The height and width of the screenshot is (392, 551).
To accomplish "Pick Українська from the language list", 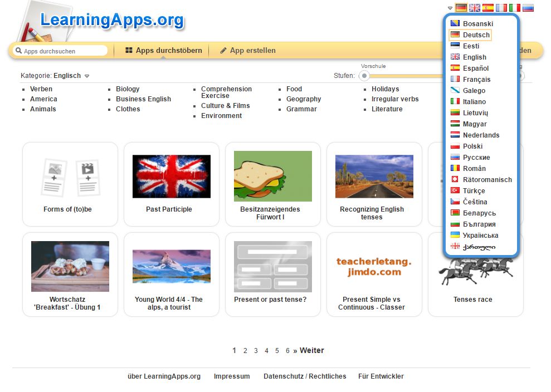I will pos(480,235).
